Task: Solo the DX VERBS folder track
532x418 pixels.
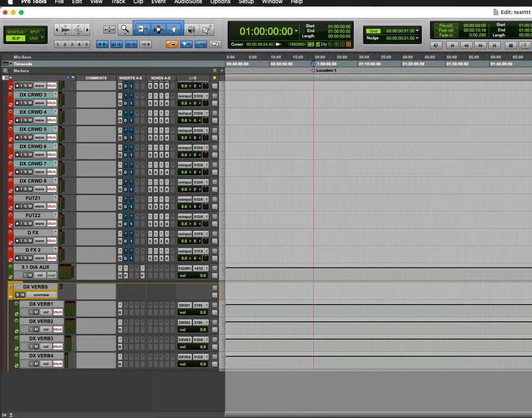Action: [x=17, y=295]
